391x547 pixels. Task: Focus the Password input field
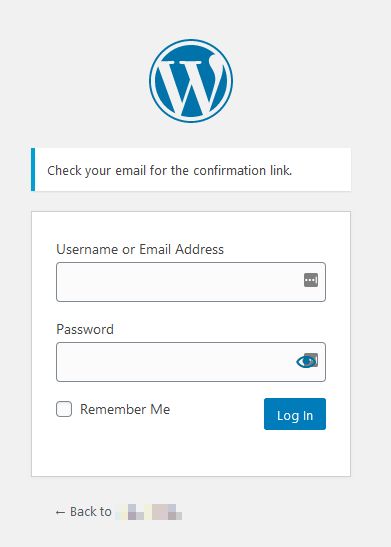[191, 362]
